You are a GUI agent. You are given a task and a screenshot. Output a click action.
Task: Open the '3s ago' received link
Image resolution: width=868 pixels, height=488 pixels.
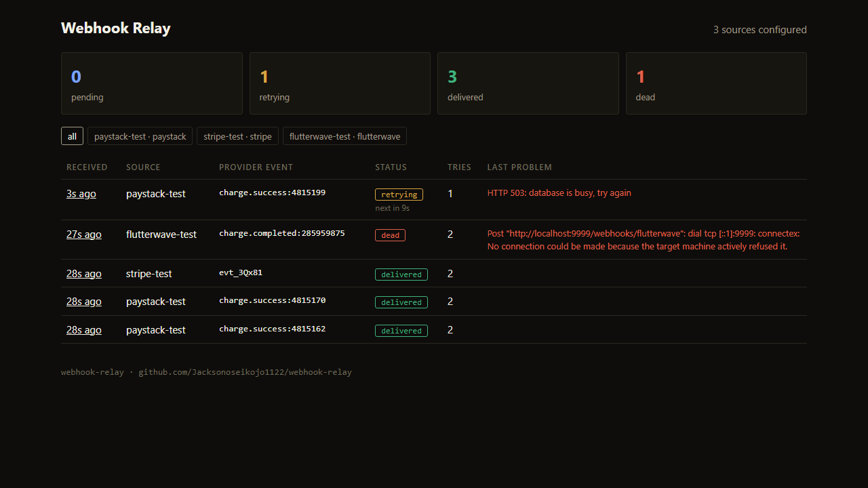[x=81, y=194]
